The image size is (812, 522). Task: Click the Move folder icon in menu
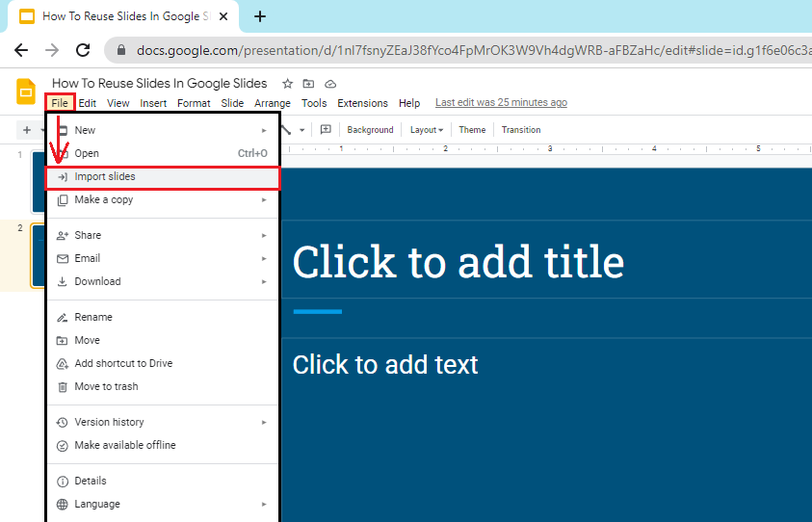(x=63, y=340)
